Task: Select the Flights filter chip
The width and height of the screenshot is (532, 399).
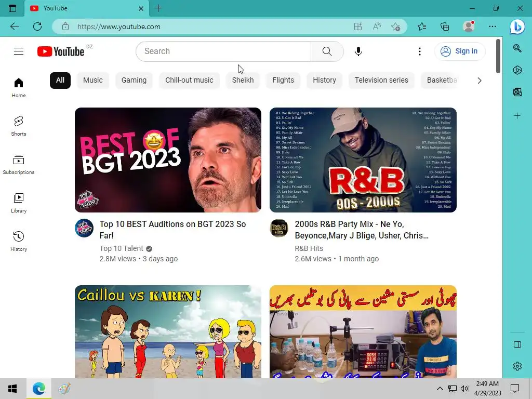Action: pos(283,81)
